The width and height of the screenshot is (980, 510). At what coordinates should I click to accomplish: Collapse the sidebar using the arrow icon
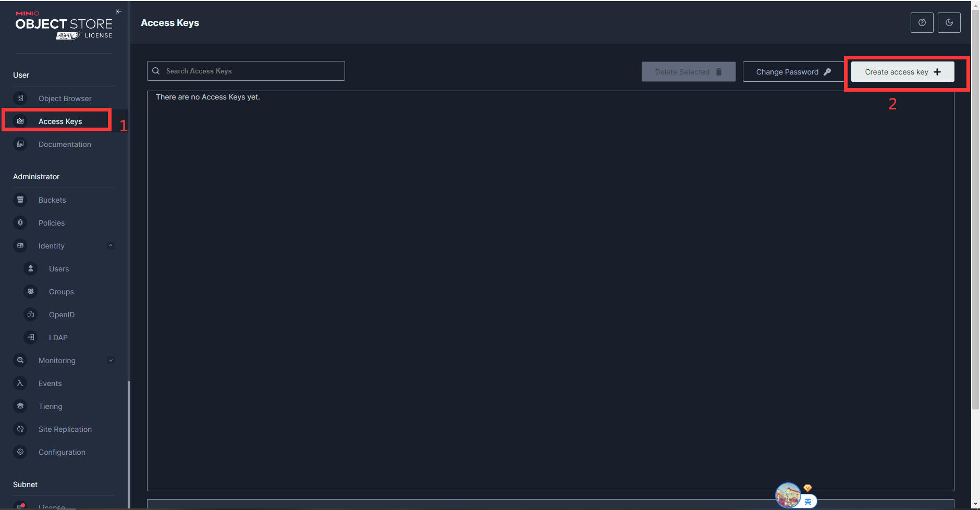pyautogui.click(x=118, y=11)
